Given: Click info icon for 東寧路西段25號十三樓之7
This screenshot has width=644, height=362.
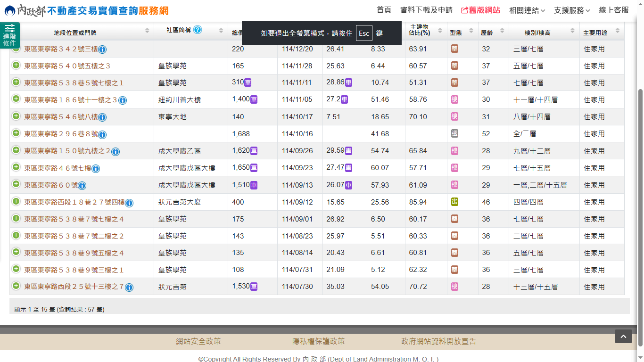Looking at the screenshot, I should (129, 288).
